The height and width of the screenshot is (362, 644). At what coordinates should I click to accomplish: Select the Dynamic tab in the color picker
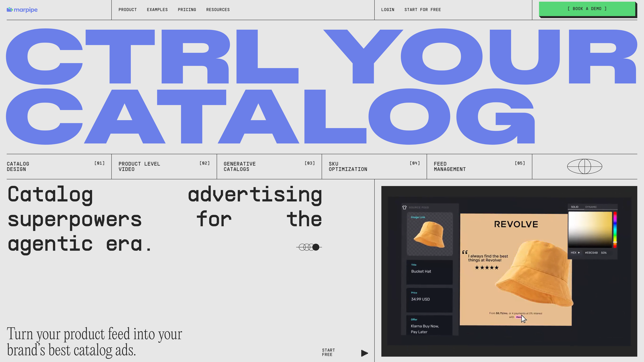click(591, 207)
